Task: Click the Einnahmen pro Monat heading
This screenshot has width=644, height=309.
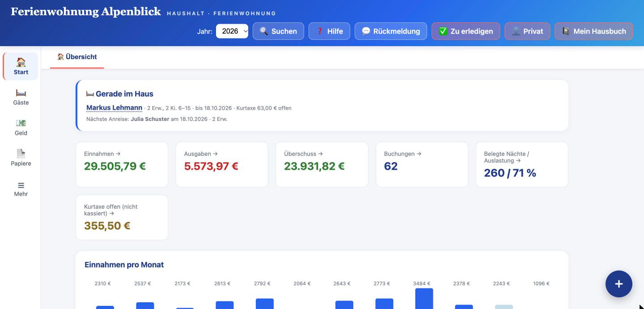Action: coord(124,265)
